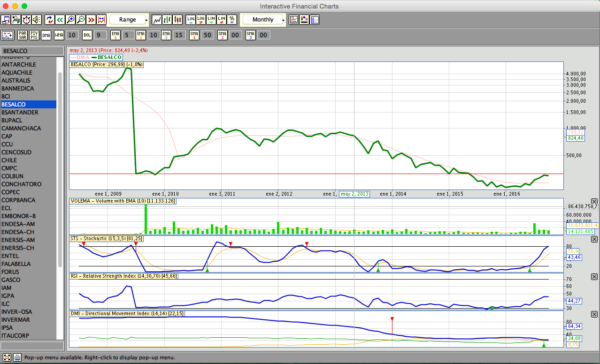Screen dimensions: 600x364
Task: Click the fit-to-width horizontal arrows icon
Action: pyautogui.click(x=101, y=20)
